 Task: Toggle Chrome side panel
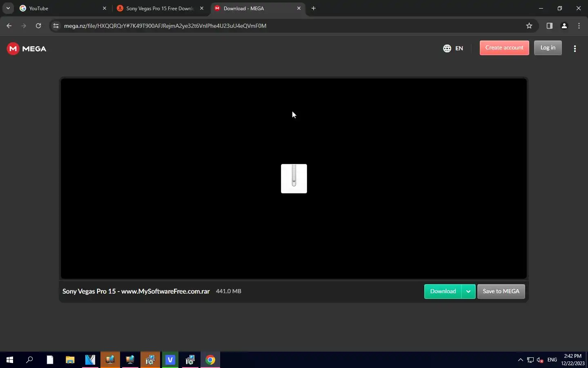(x=550, y=26)
